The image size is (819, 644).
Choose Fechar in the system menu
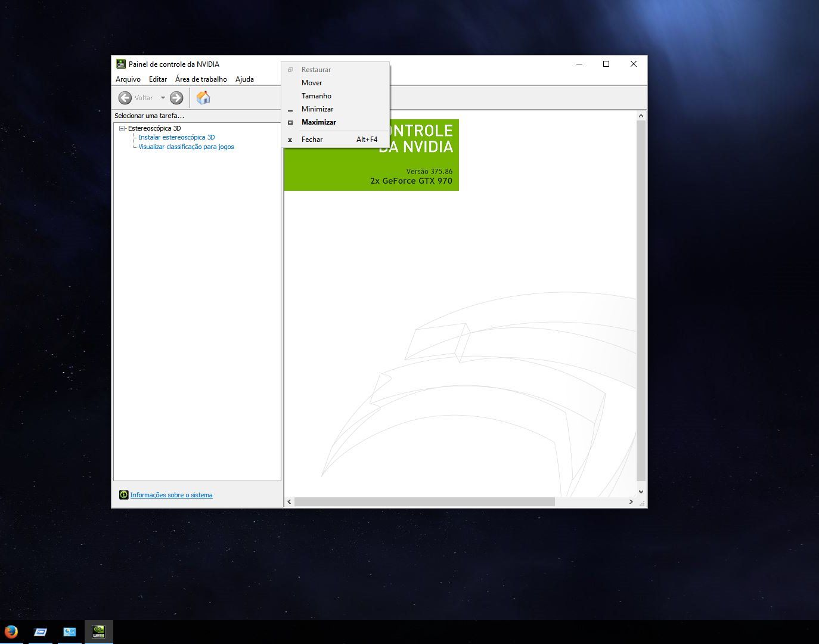pyautogui.click(x=336, y=140)
